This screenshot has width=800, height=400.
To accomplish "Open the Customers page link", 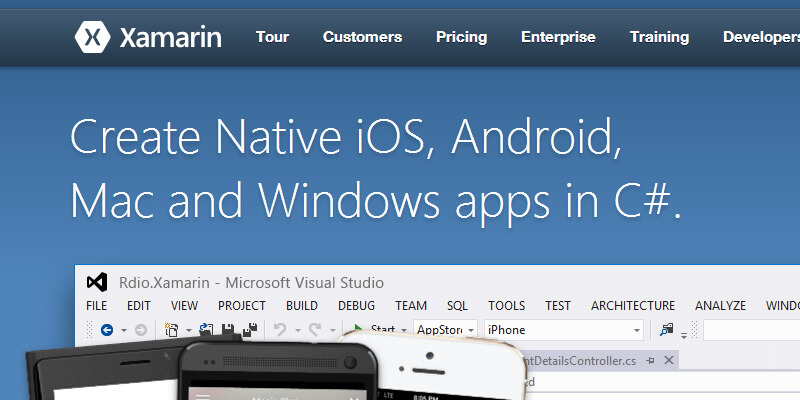I will click(362, 37).
